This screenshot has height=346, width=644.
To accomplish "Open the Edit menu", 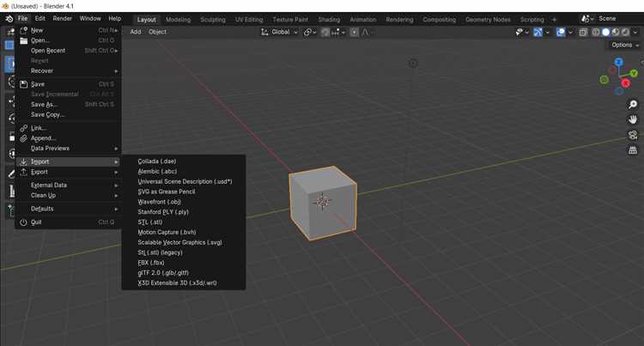I will pos(39,19).
